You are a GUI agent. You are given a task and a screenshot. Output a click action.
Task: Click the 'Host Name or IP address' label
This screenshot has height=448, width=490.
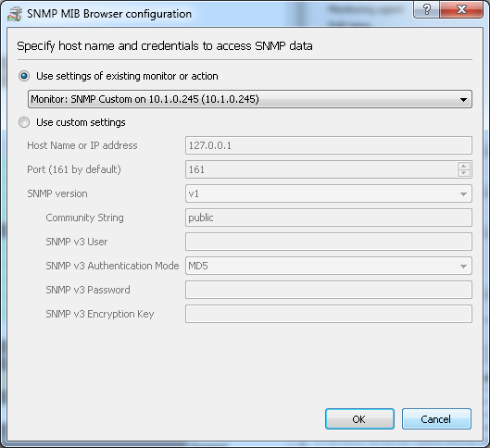tap(82, 145)
